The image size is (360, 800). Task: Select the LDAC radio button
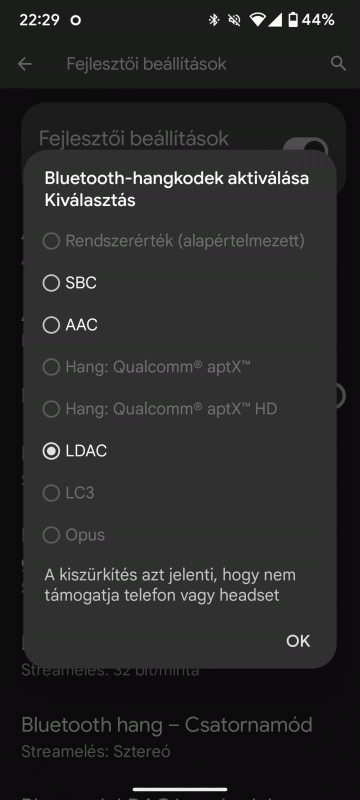tap(51, 451)
